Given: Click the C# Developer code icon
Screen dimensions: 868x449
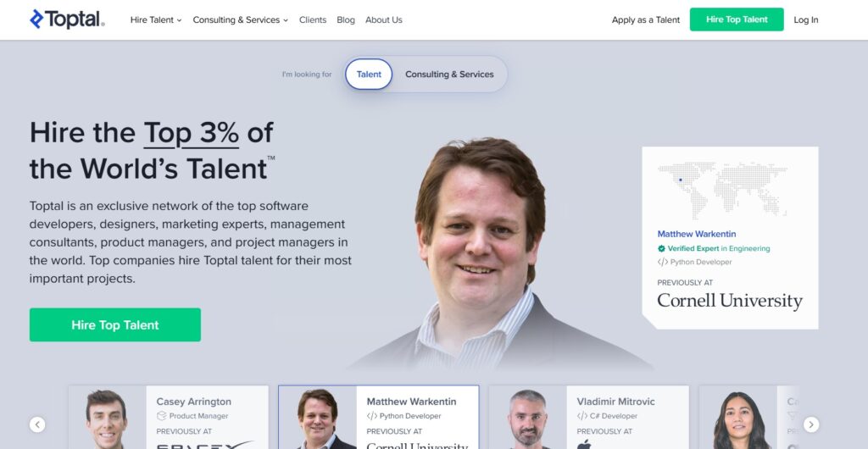Looking at the screenshot, I should [x=581, y=416].
